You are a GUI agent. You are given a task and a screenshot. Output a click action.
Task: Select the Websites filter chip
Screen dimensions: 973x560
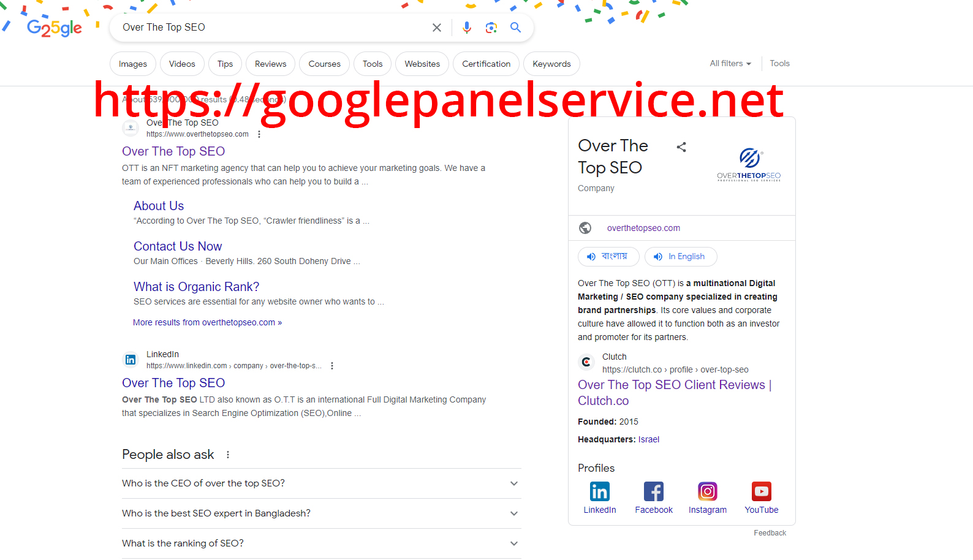pyautogui.click(x=422, y=64)
